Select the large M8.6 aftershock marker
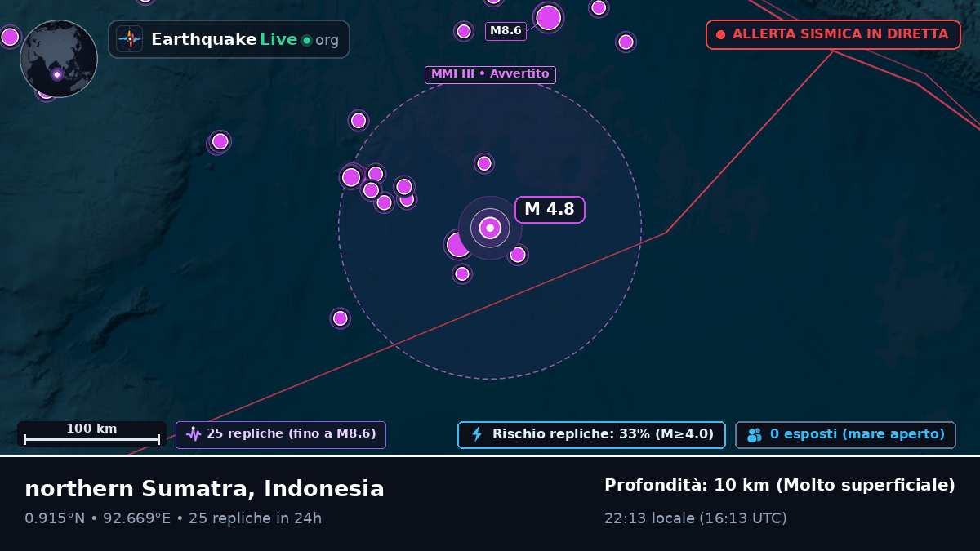This screenshot has height=551, width=980. pos(548,17)
